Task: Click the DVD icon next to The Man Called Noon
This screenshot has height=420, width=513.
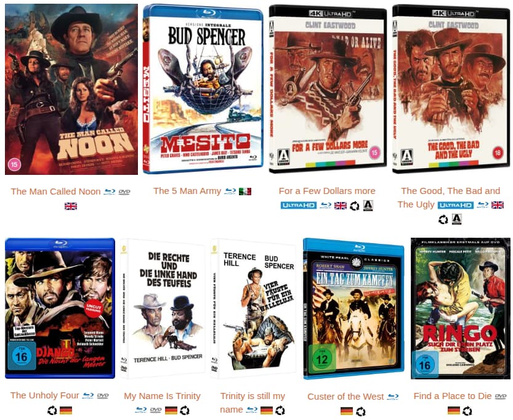Action: pos(124,192)
